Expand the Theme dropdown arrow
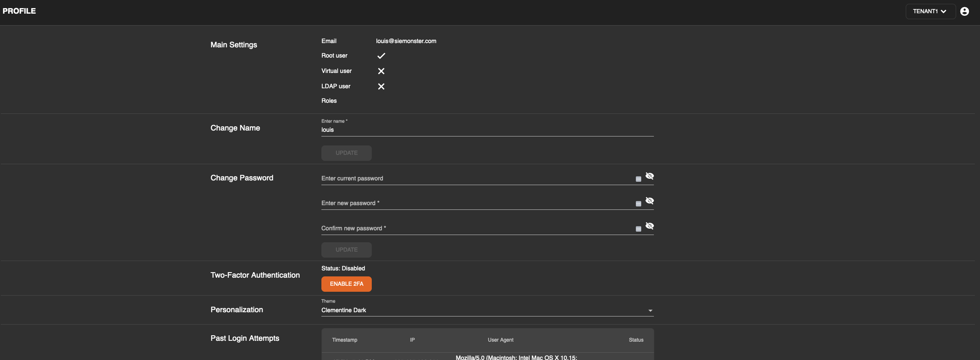Viewport: 980px width, 360px height. point(650,311)
